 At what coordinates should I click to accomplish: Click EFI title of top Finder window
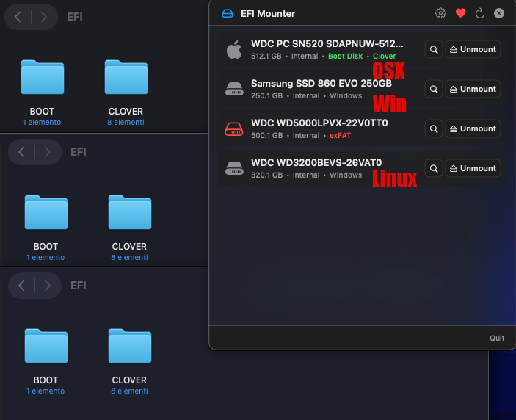[x=75, y=17]
